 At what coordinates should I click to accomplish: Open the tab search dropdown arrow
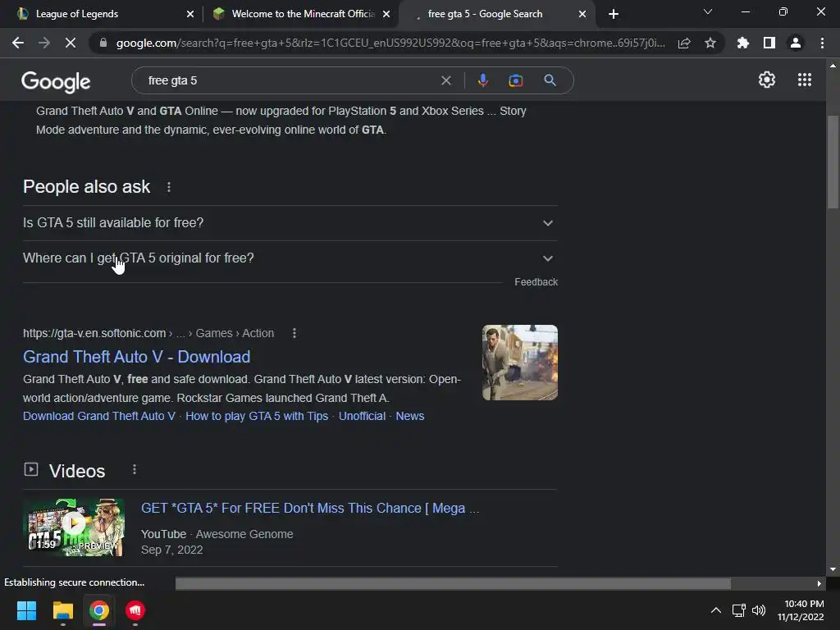pyautogui.click(x=708, y=11)
